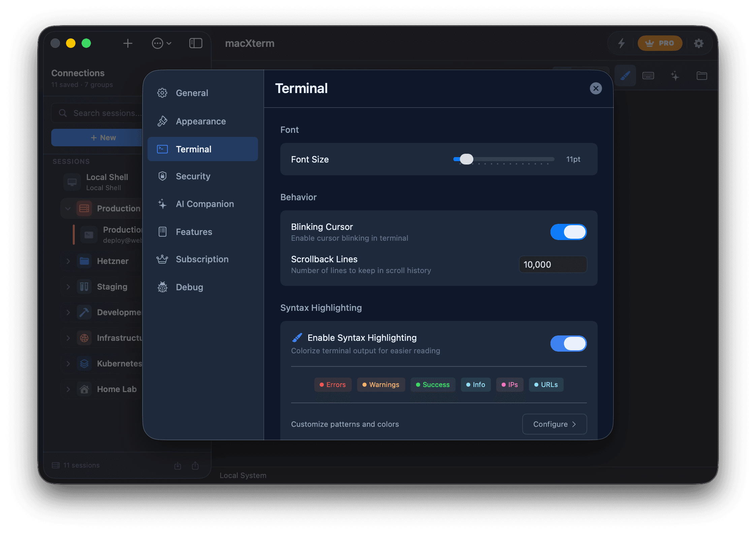This screenshot has width=756, height=534.
Task: Click the 11pt font size value
Action: pyautogui.click(x=573, y=159)
